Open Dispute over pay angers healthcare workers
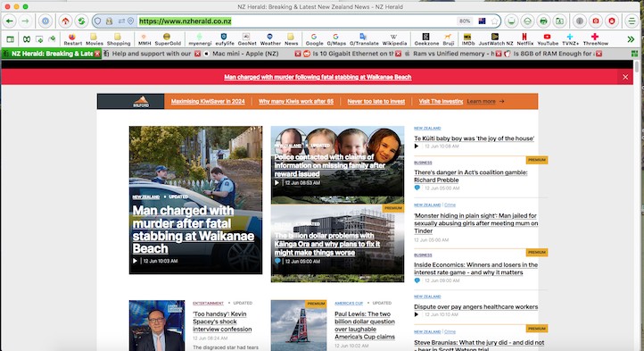 [x=475, y=306]
